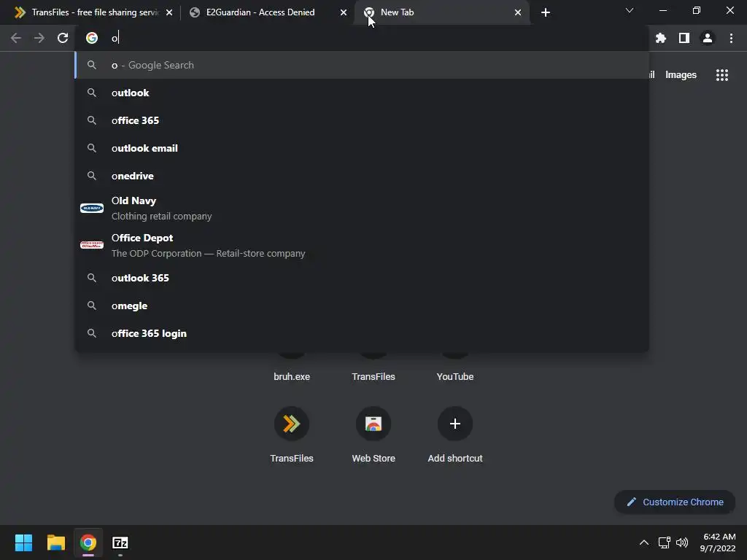Click the Chrome taskbar icon

pos(88,542)
